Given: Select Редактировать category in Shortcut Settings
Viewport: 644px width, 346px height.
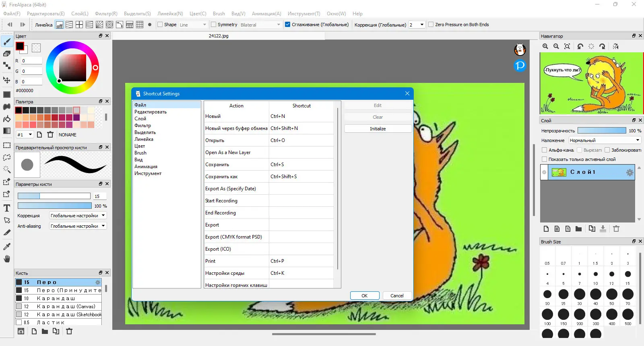Looking at the screenshot, I should pyautogui.click(x=151, y=112).
